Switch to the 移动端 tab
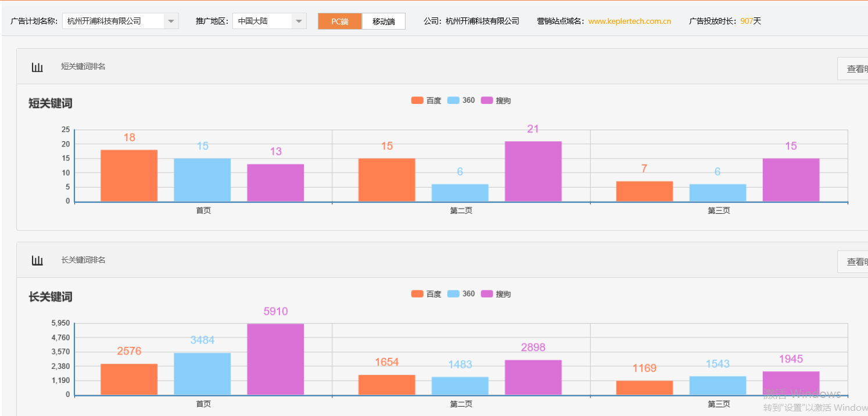 383,21
